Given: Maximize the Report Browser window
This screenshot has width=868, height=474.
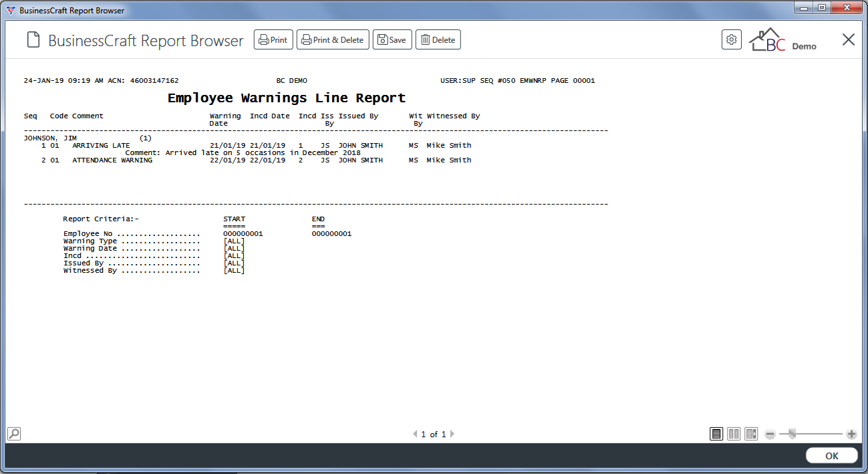Looking at the screenshot, I should tap(822, 8).
